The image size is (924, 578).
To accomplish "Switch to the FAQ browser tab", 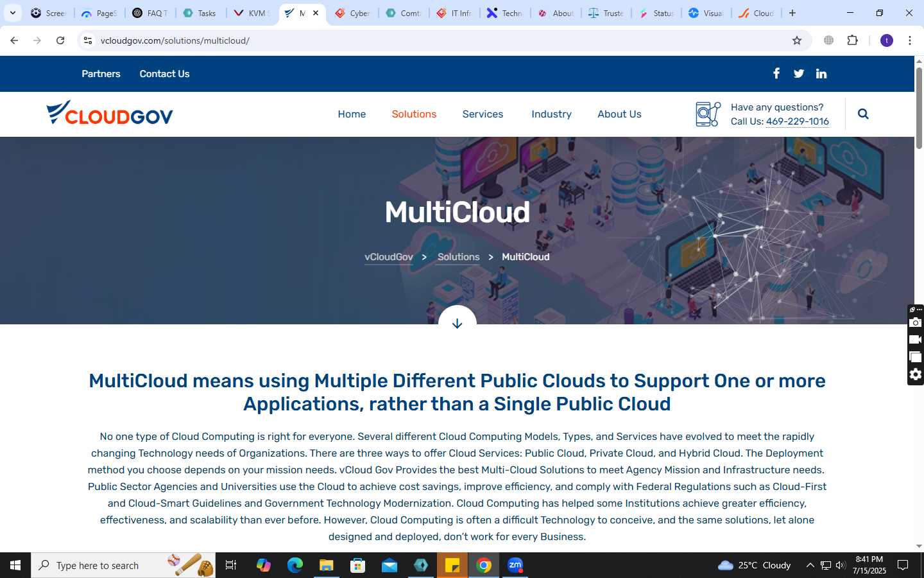I will click(150, 13).
